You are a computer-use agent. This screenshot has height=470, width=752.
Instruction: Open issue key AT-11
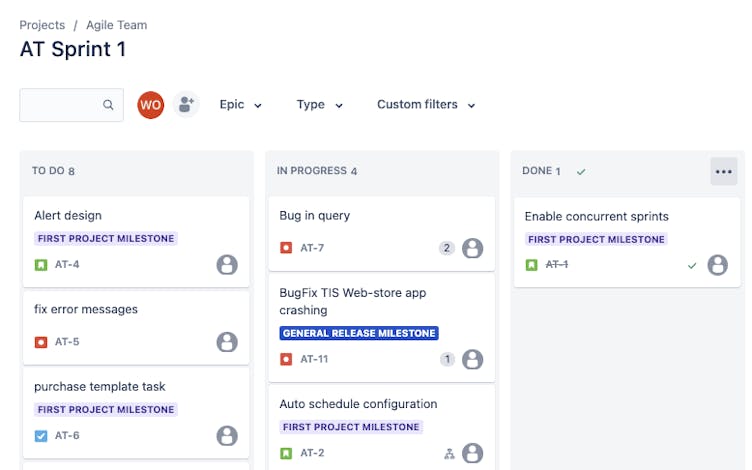(x=314, y=359)
